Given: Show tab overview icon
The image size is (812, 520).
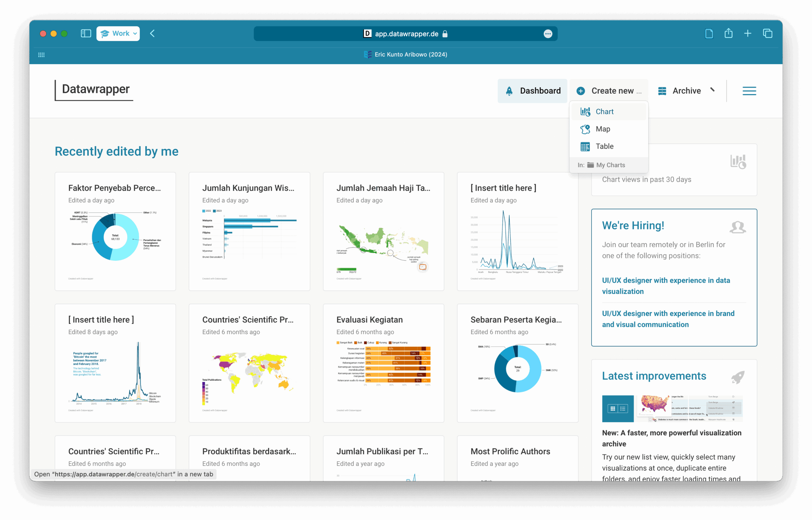Looking at the screenshot, I should click(768, 33).
